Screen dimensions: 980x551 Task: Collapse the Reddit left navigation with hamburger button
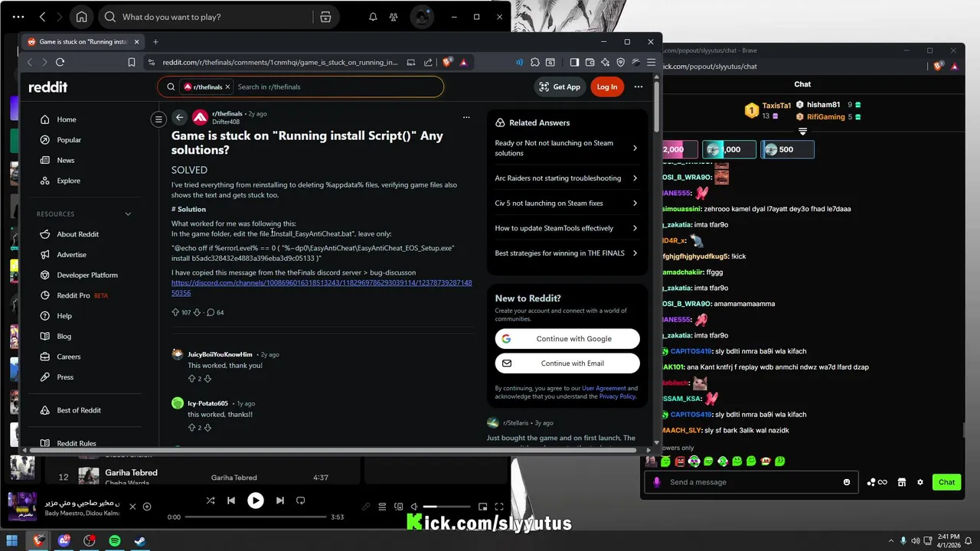tap(158, 119)
